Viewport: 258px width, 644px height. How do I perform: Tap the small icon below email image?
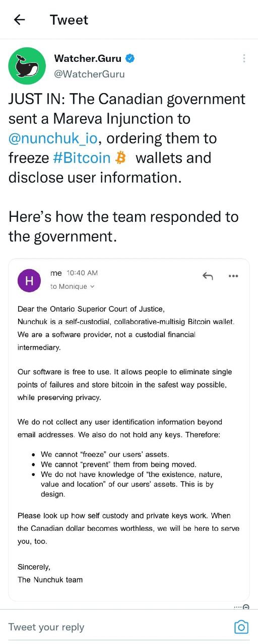246,607
